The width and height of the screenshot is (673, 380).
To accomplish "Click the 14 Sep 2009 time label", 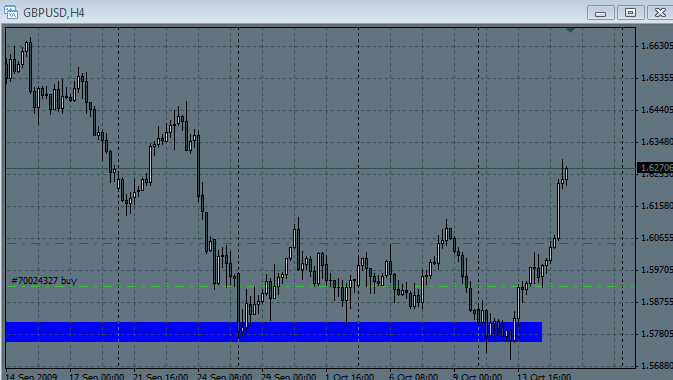I will [31, 376].
